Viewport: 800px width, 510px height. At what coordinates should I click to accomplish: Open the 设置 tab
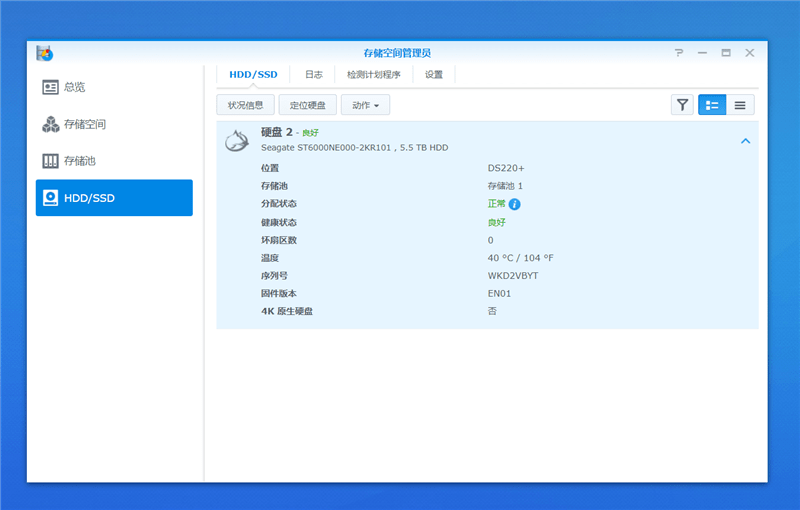(434, 74)
